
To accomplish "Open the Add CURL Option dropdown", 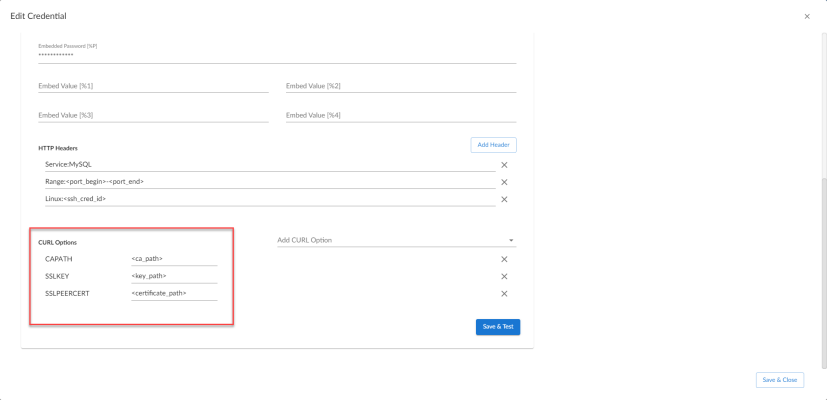I will (x=396, y=240).
